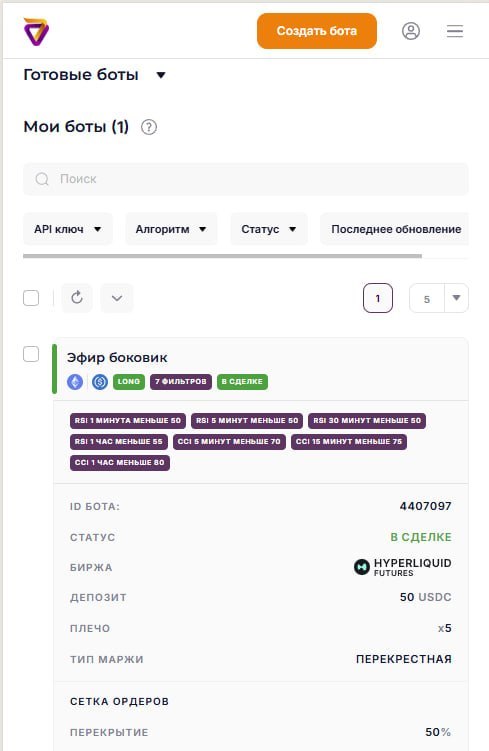This screenshot has width=489, height=751.
Task: Click the Ethereum coin icon
Action: coord(75,382)
